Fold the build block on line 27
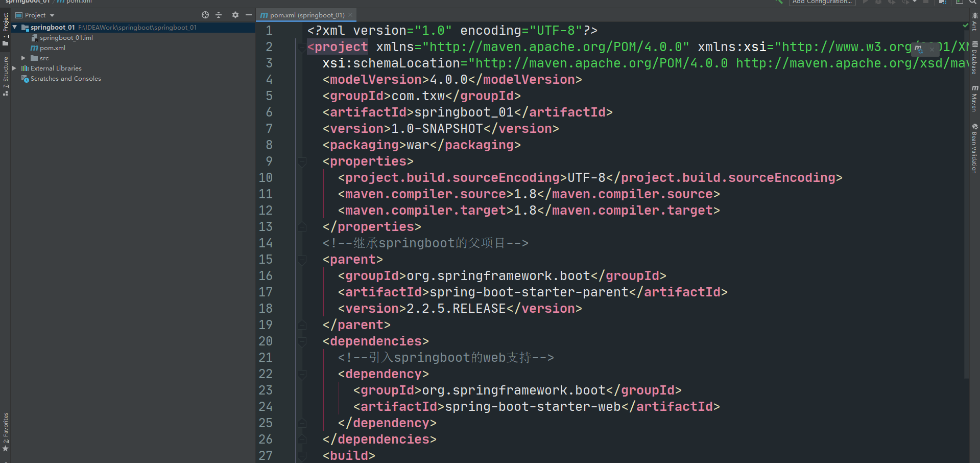980x463 pixels. [302, 456]
